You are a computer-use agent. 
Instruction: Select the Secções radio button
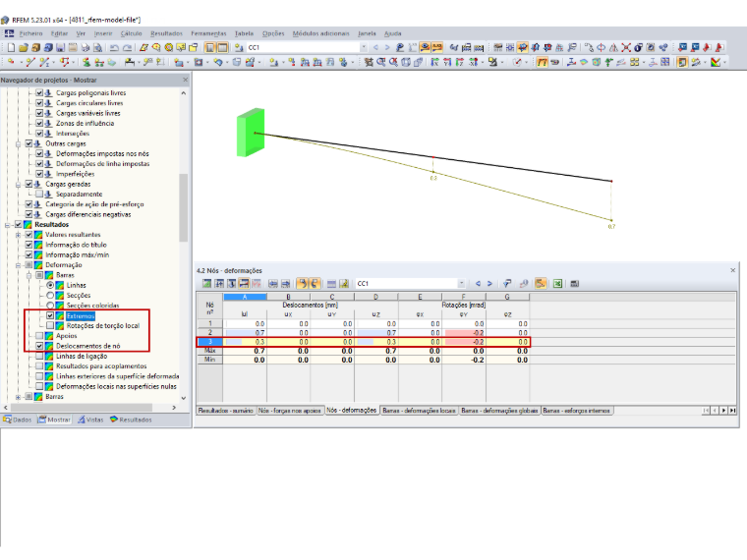point(50,296)
